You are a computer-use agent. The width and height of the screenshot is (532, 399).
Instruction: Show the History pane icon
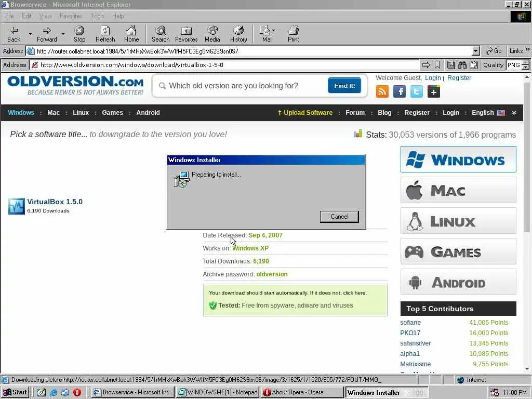(x=238, y=34)
